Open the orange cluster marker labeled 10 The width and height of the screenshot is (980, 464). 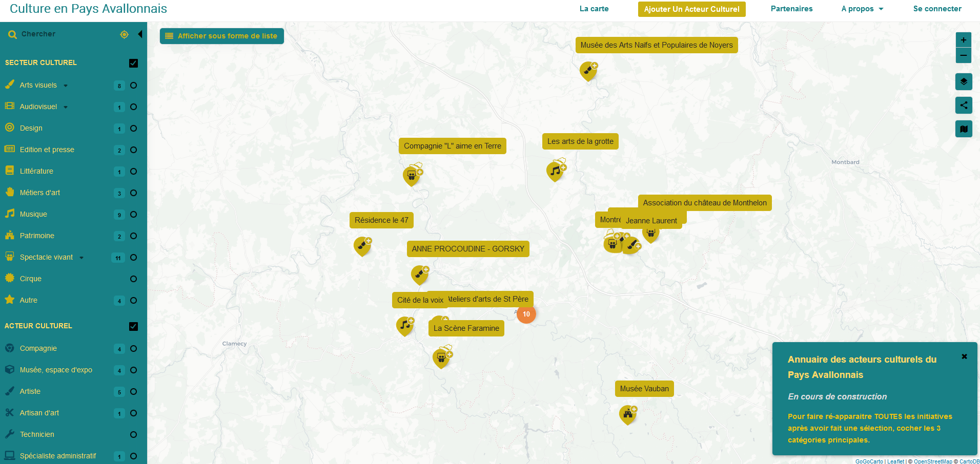tap(526, 314)
